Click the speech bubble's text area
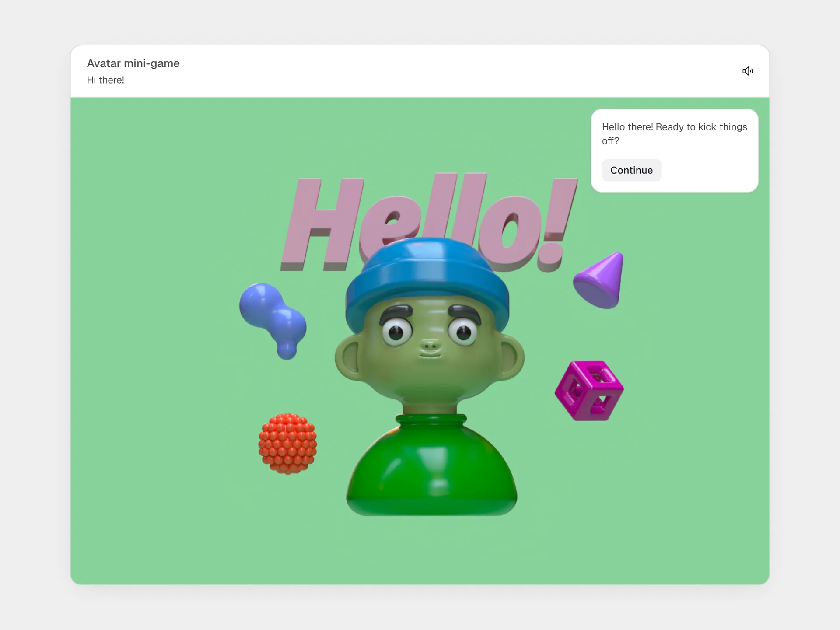Image resolution: width=840 pixels, height=630 pixels. 674,133
